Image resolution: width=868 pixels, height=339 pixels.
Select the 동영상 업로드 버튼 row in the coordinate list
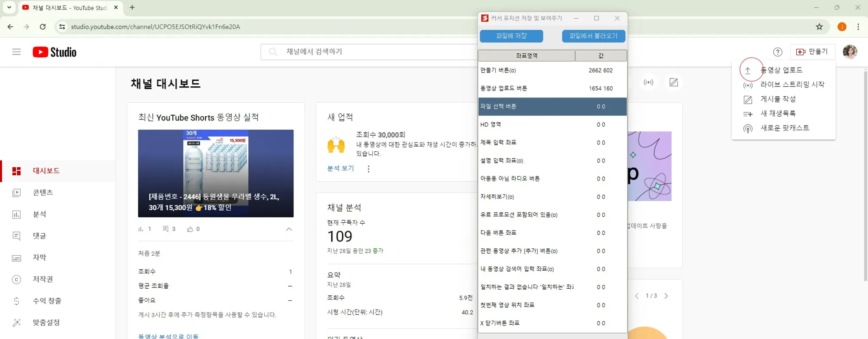click(552, 88)
